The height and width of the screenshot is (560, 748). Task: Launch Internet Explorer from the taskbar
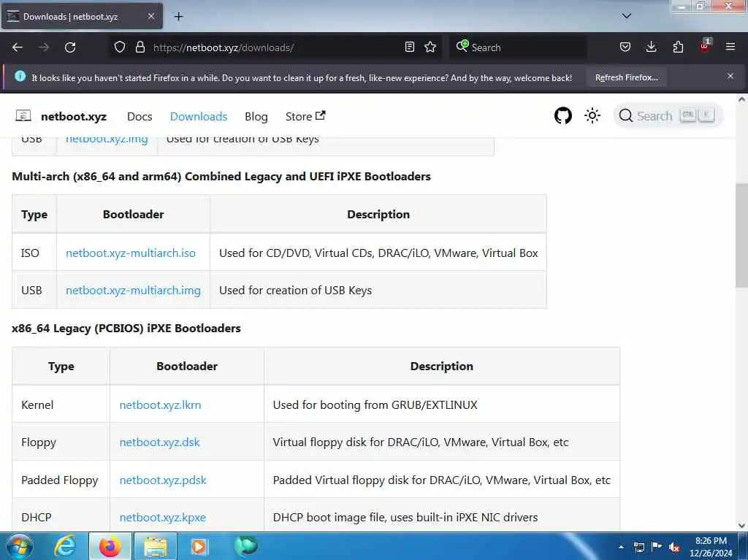click(64, 546)
